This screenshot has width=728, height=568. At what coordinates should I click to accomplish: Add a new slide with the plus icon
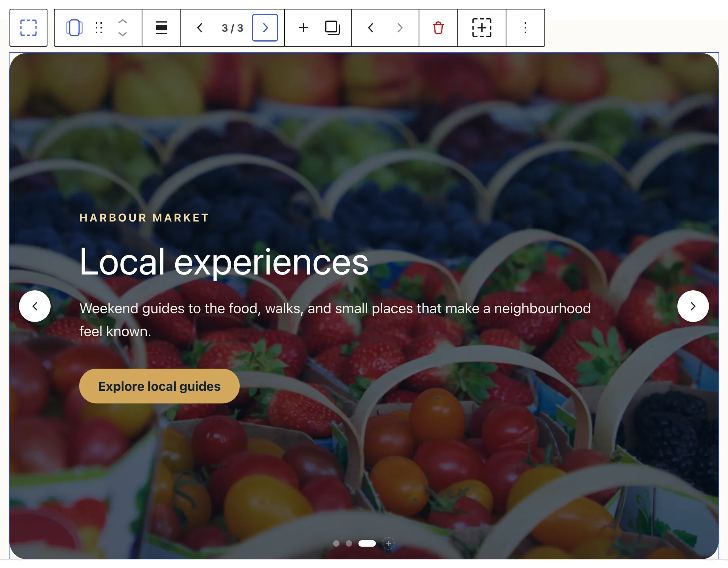tap(303, 28)
